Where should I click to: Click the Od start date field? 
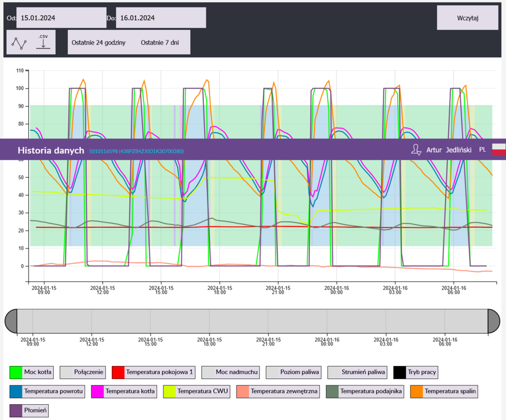[x=61, y=18]
